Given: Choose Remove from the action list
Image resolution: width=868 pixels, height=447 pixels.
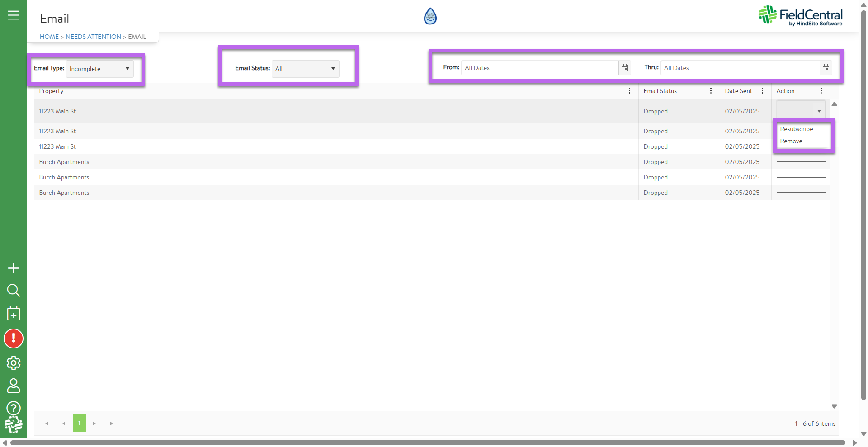Looking at the screenshot, I should tap(791, 141).
